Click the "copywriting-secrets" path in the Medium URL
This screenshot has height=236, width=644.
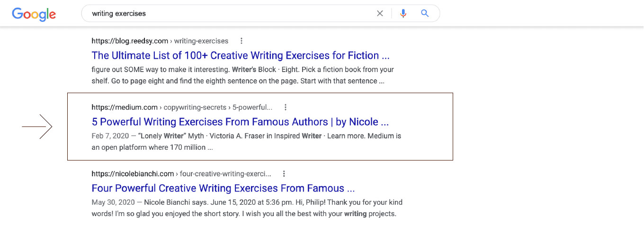195,107
